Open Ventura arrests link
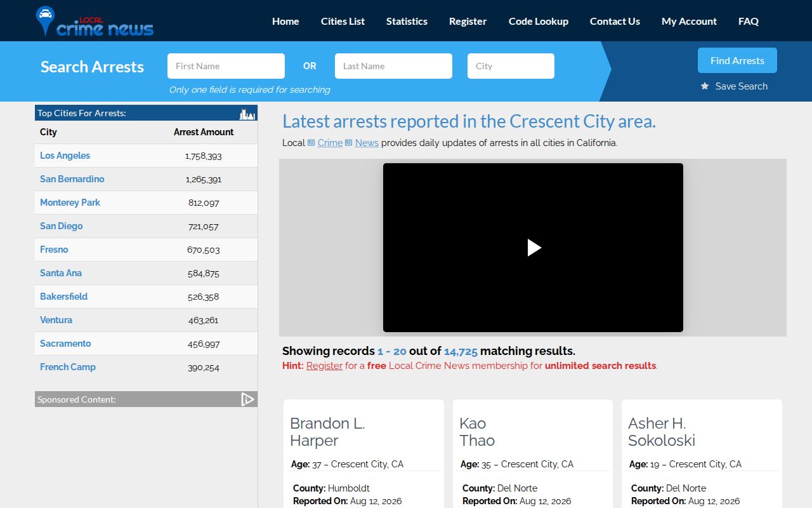The image size is (812, 508). coord(56,320)
